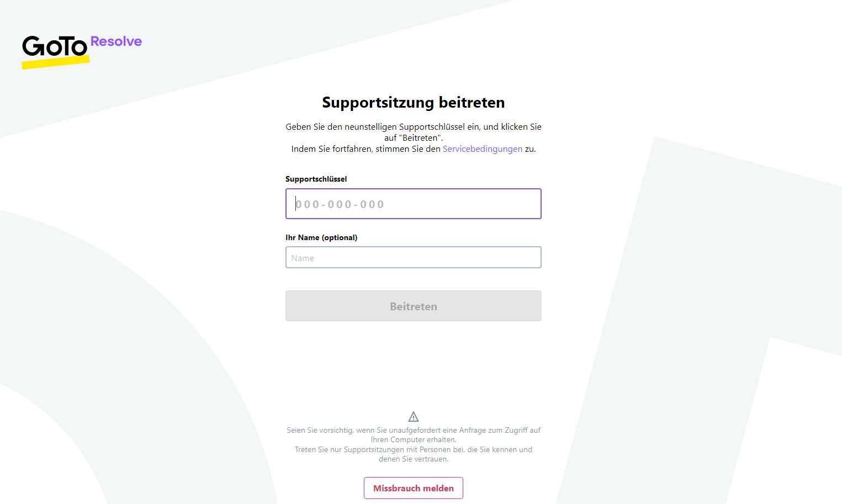Click the warning triangle icon
Image resolution: width=842 pixels, height=504 pixels.
click(x=414, y=416)
